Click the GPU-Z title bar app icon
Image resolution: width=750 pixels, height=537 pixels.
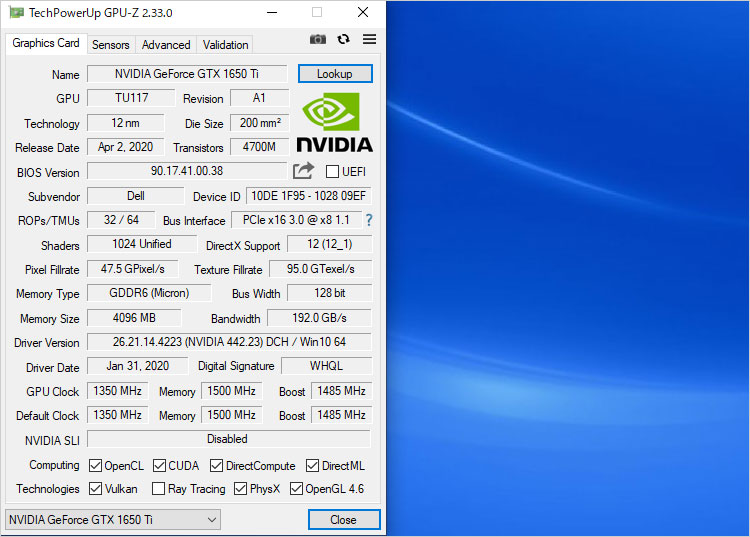click(x=17, y=12)
